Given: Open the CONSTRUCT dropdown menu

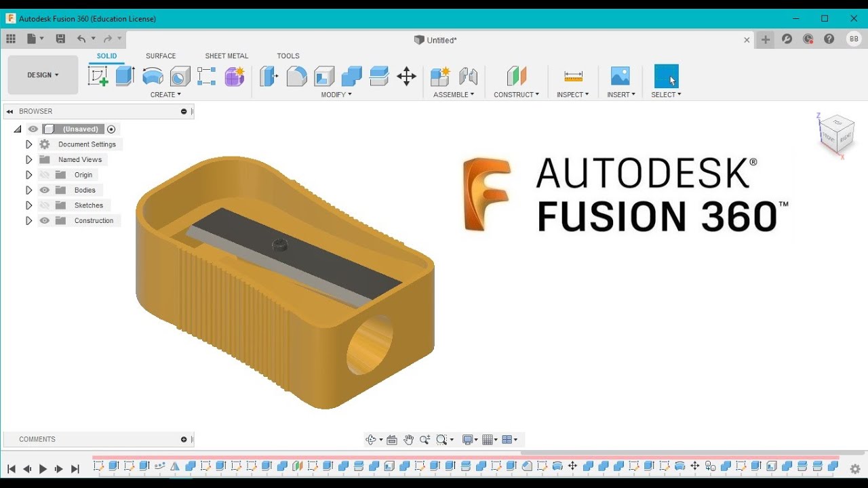Looking at the screenshot, I should click(516, 95).
